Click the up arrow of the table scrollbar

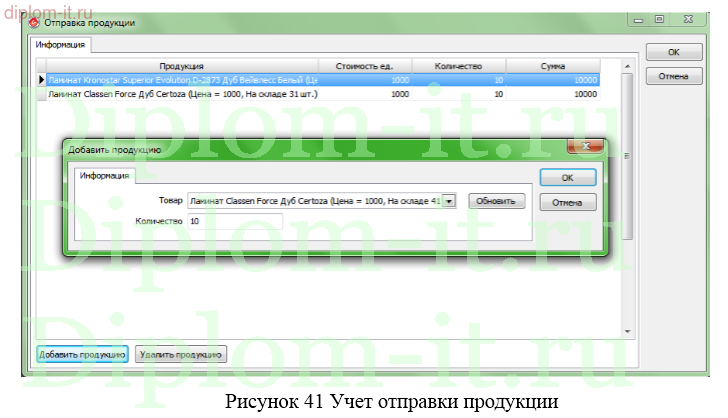click(627, 67)
